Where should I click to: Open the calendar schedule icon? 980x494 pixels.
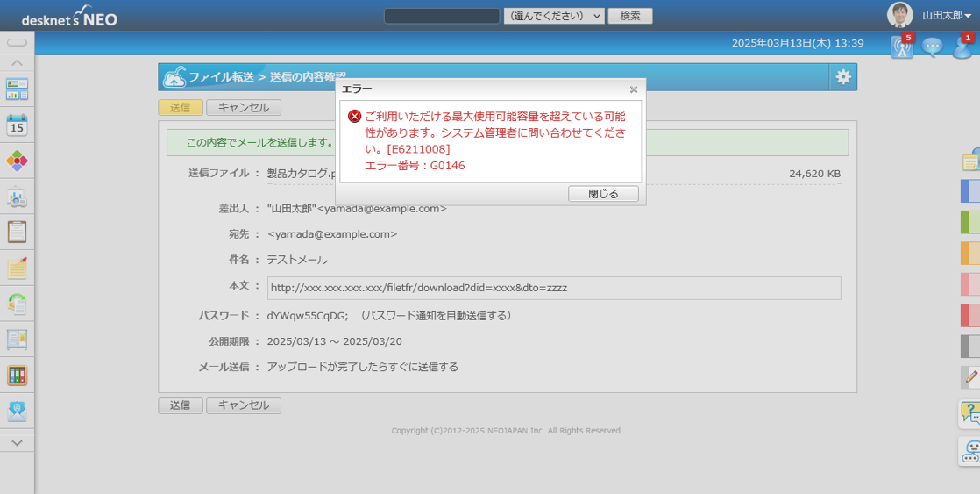click(17, 125)
